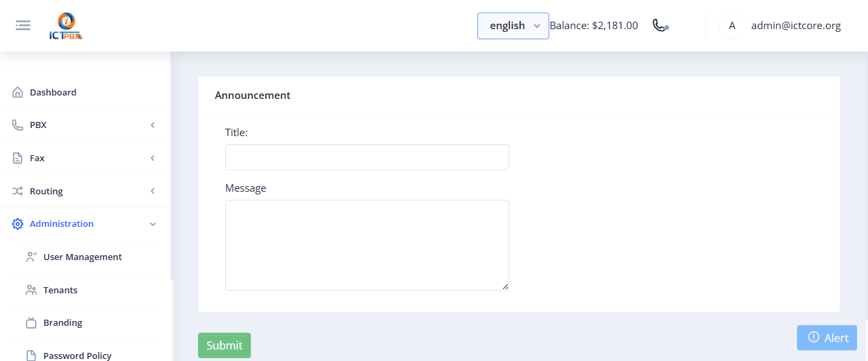Screen dimensions: 868x361
Task: Submit the announcement form
Action: 224,345
